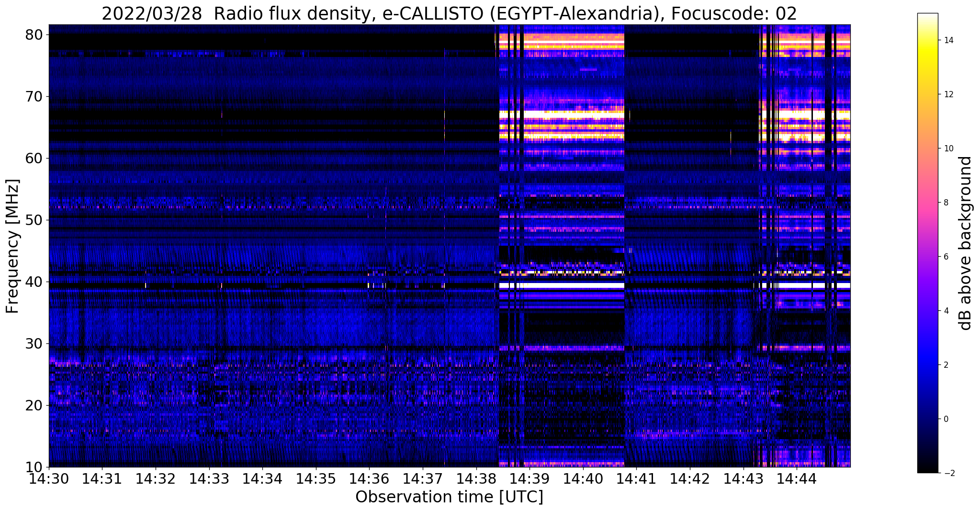Click the 14:35 time tick label
This screenshot has height=511, width=980.
[x=315, y=478]
